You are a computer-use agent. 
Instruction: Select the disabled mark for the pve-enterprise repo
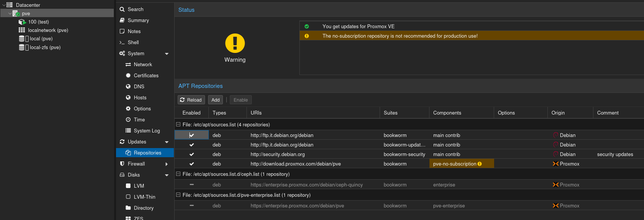pyautogui.click(x=192, y=206)
